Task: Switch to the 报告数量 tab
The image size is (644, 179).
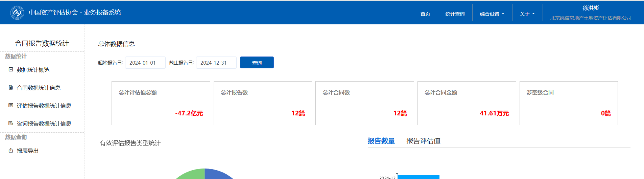Action: coord(381,141)
